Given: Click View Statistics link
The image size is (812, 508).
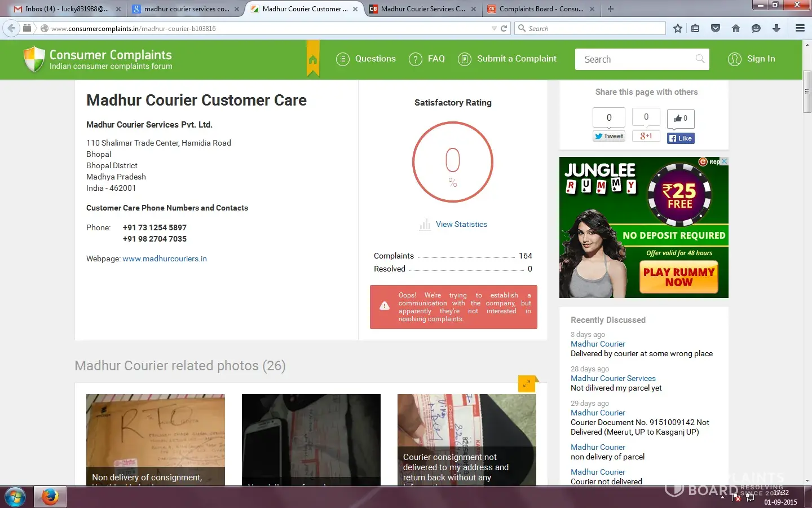Looking at the screenshot, I should coord(461,224).
